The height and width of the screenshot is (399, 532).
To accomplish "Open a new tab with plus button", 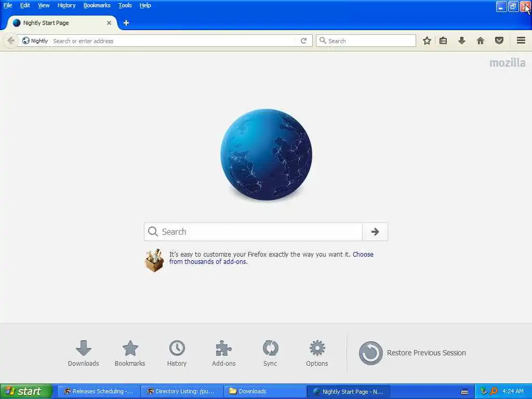I will 126,23.
